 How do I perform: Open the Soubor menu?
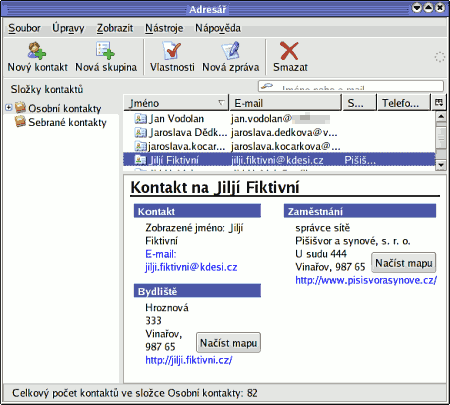pyautogui.click(x=24, y=28)
